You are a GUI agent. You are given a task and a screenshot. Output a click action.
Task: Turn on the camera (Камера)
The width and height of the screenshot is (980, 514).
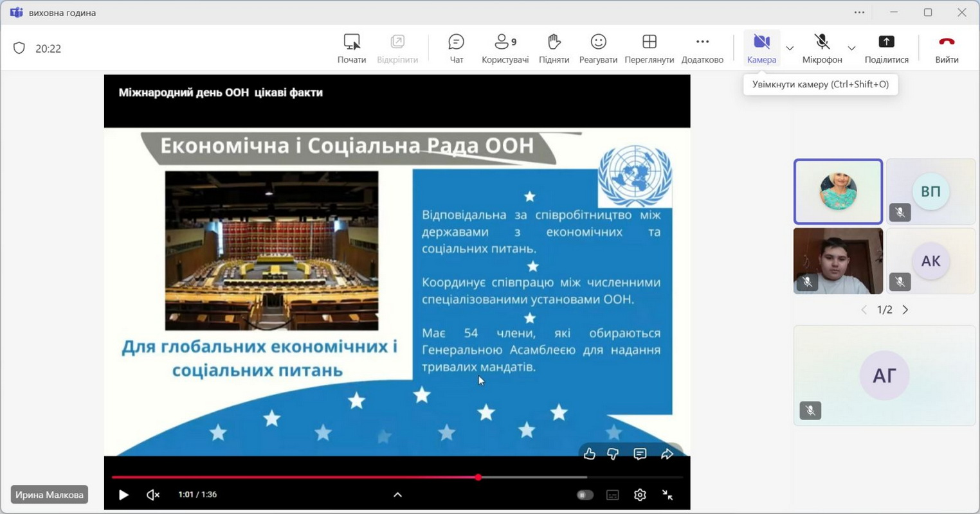click(x=761, y=49)
